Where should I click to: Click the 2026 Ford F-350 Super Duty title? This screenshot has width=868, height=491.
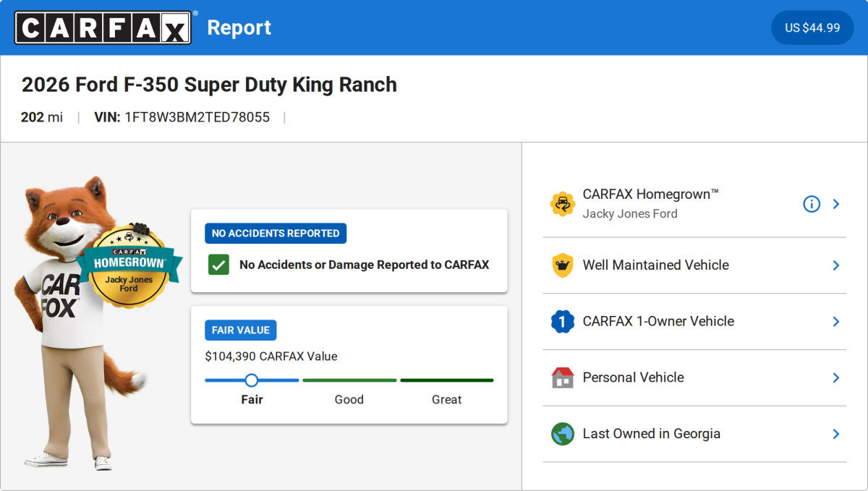coord(209,85)
